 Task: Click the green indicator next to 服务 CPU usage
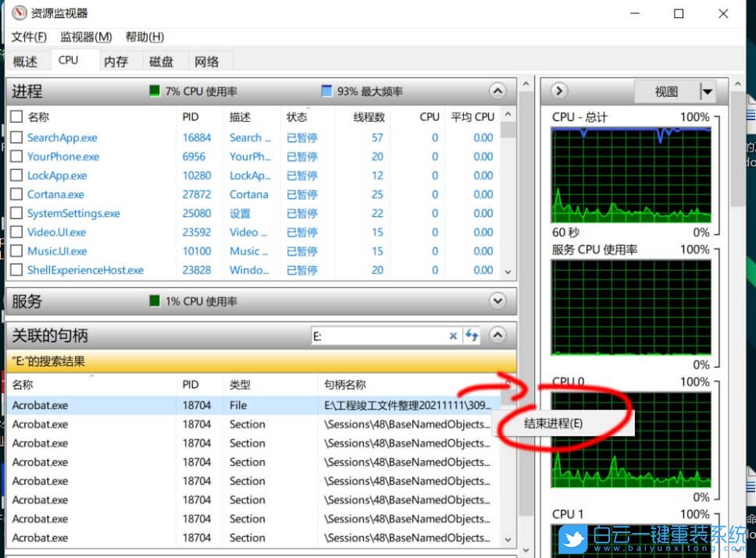coord(154,300)
